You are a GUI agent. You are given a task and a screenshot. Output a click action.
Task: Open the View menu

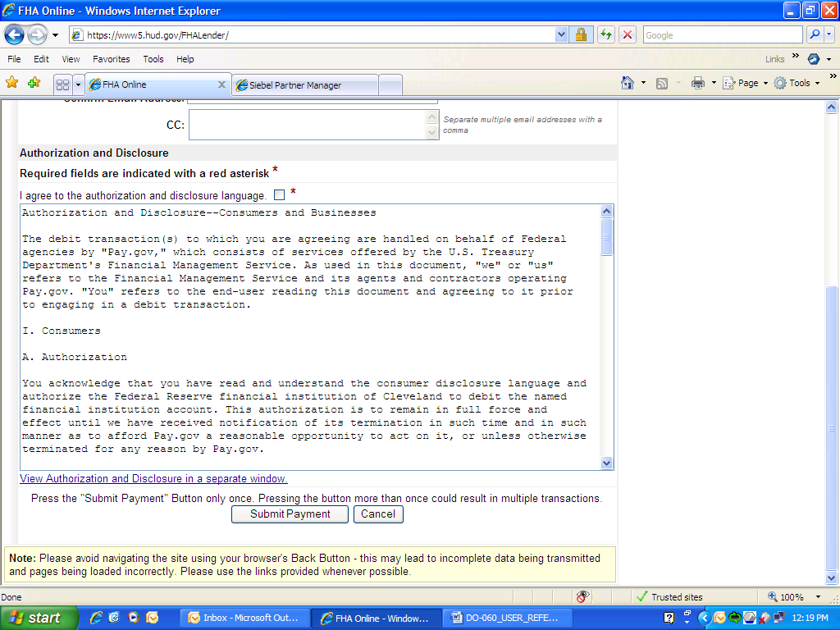tap(71, 59)
